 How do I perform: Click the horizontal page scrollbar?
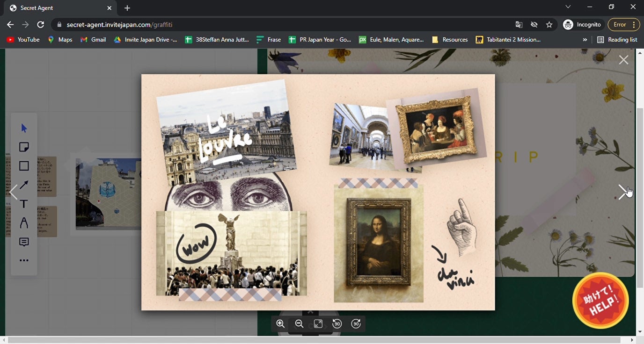[314, 340]
